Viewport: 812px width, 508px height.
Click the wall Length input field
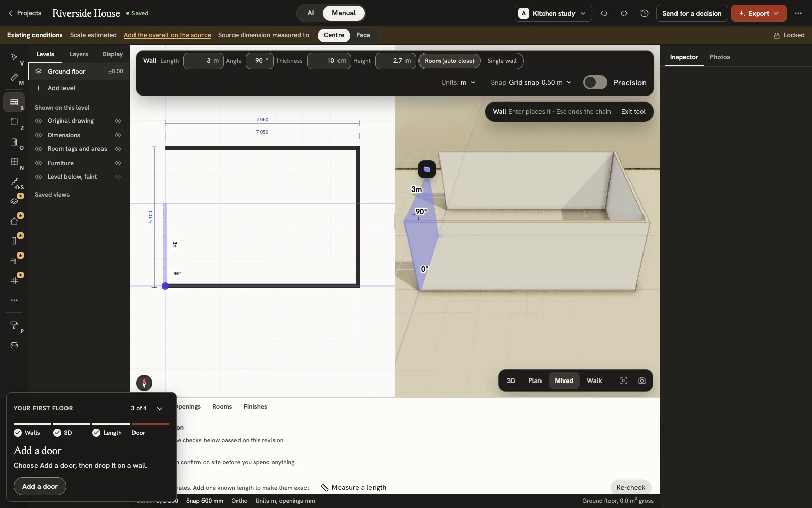[203, 61]
